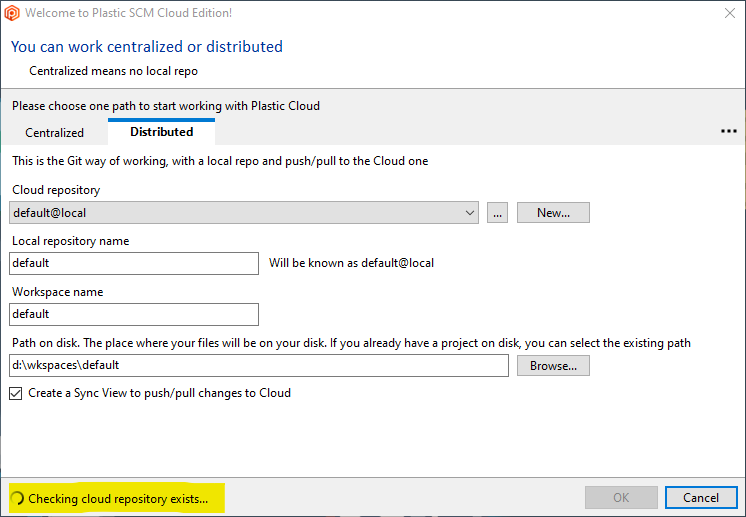This screenshot has width=746, height=517.
Task: Click the Cancel button
Action: coord(701,497)
